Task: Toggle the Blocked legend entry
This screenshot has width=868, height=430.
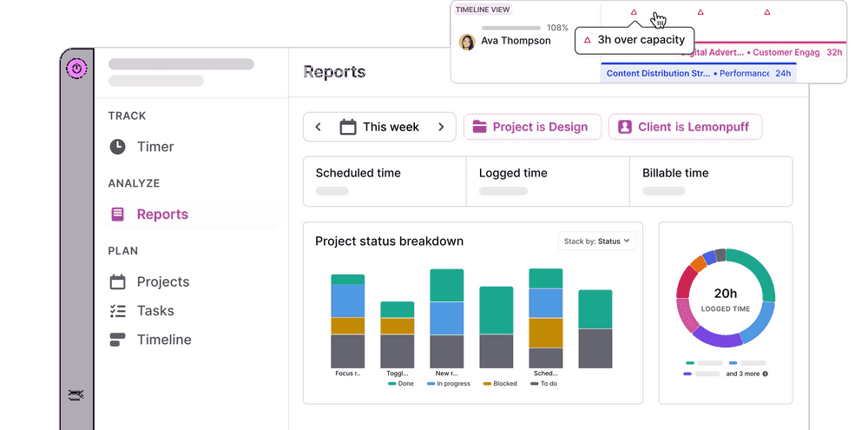Action: click(500, 383)
